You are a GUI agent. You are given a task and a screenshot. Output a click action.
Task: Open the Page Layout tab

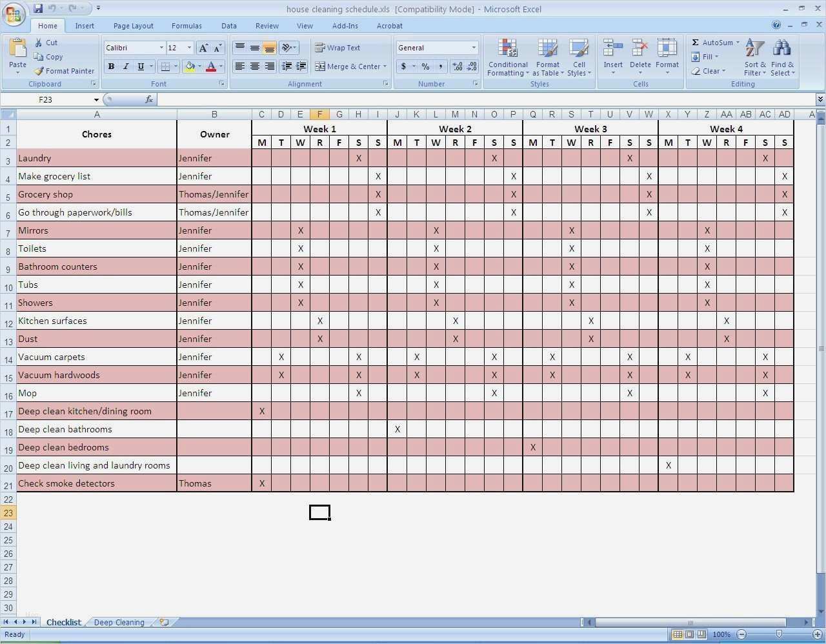click(134, 26)
